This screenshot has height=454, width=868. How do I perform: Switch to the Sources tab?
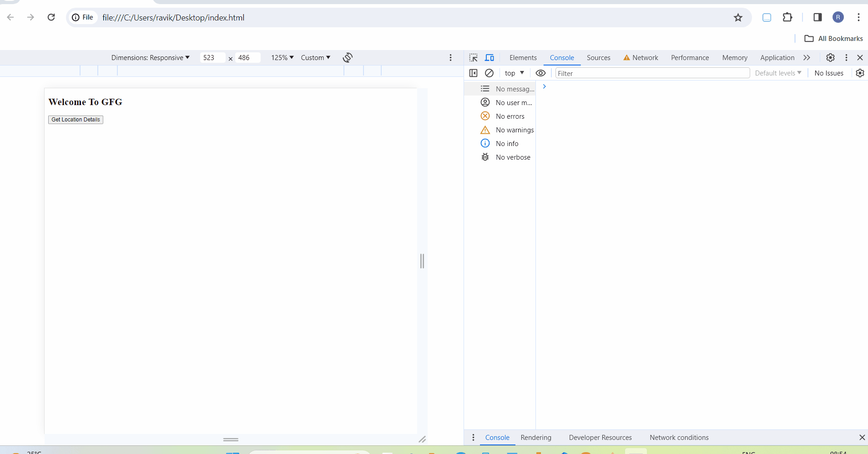click(599, 58)
